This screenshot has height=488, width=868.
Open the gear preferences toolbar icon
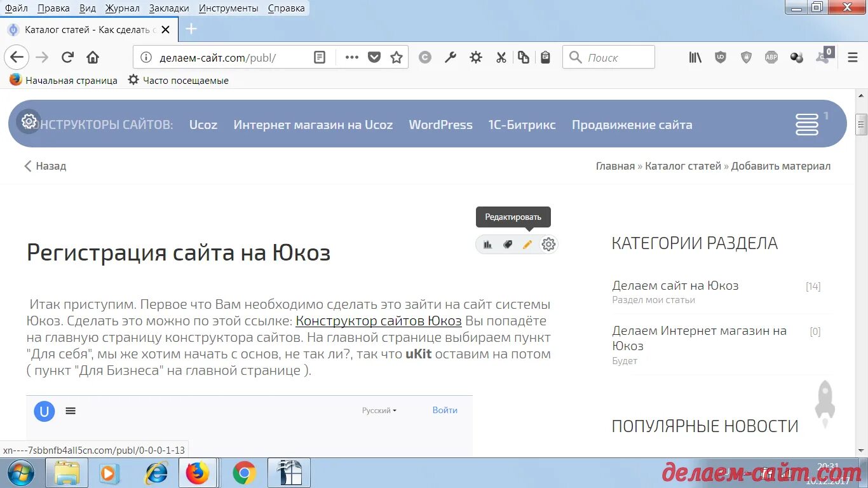pyautogui.click(x=476, y=58)
